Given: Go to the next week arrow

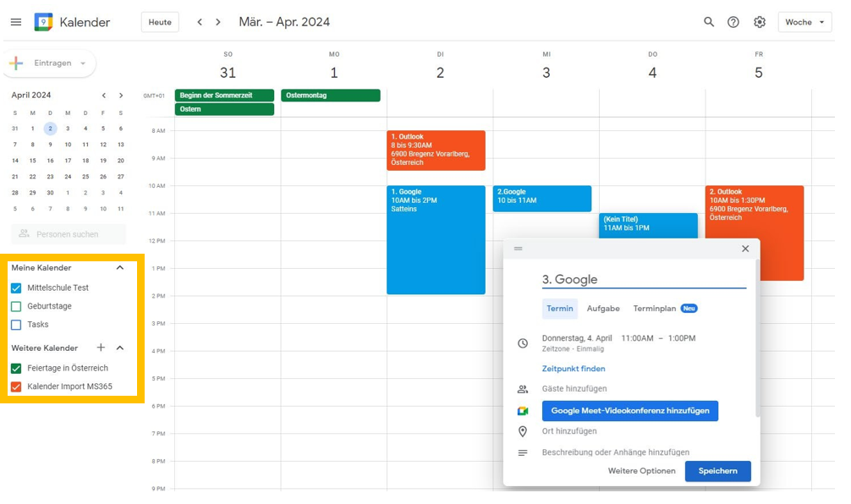Looking at the screenshot, I should (x=218, y=22).
